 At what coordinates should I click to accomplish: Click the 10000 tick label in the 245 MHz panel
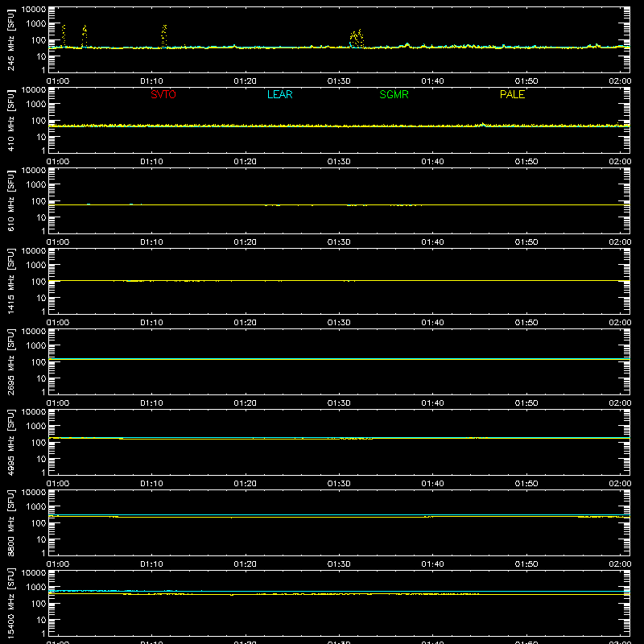pyautogui.click(x=34, y=10)
